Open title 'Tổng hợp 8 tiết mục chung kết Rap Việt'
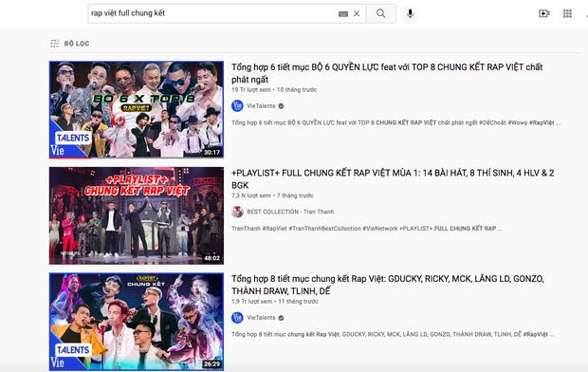The image size is (588, 372). (388, 285)
